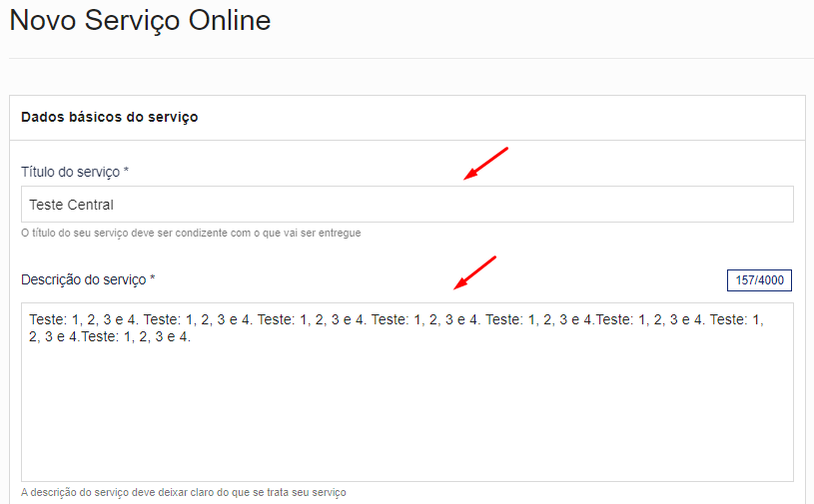The width and height of the screenshot is (814, 504).
Task: Click the "Descrição do serviço *" label
Action: [88, 279]
